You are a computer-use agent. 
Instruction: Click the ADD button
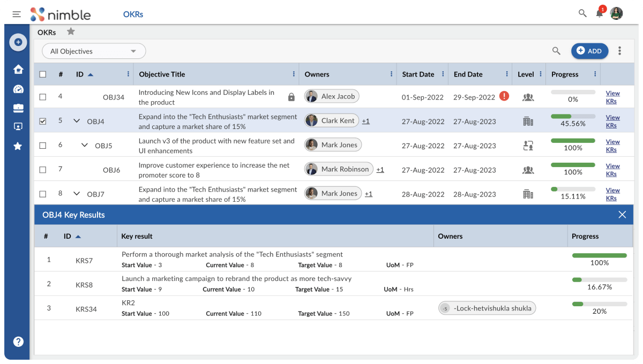click(589, 51)
